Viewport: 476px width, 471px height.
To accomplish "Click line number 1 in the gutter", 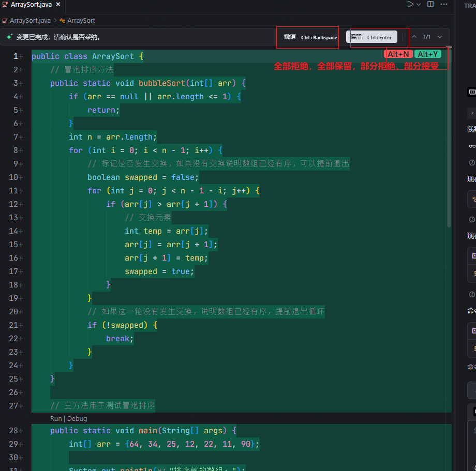I will (16, 56).
